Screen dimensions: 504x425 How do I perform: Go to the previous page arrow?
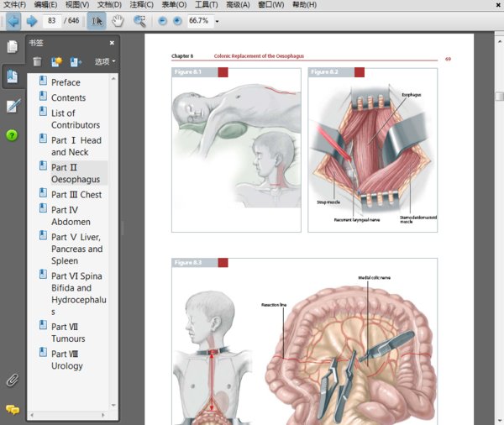pos(13,21)
